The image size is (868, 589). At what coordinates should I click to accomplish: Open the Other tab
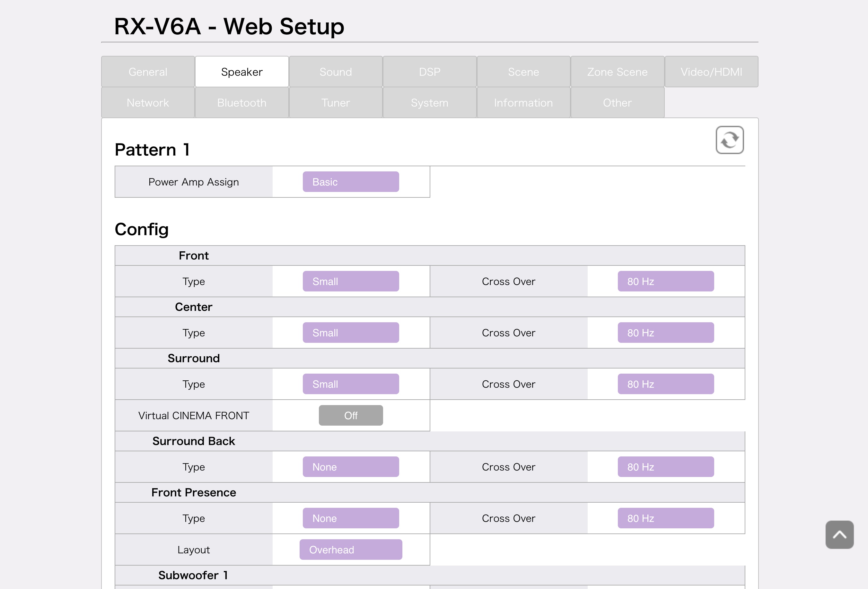coord(618,103)
